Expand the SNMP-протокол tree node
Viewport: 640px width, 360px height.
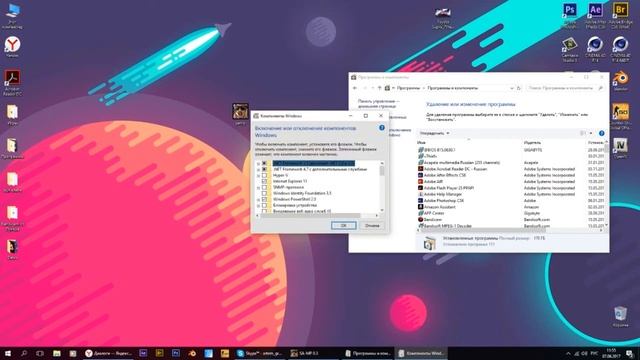258,187
